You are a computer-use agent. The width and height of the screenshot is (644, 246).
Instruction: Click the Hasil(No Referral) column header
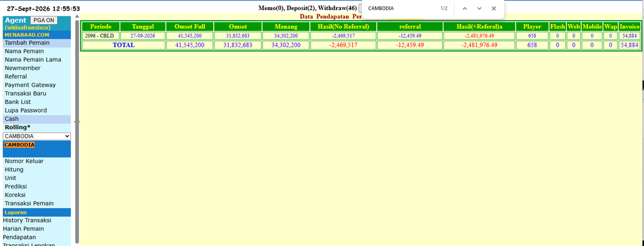[x=343, y=26]
